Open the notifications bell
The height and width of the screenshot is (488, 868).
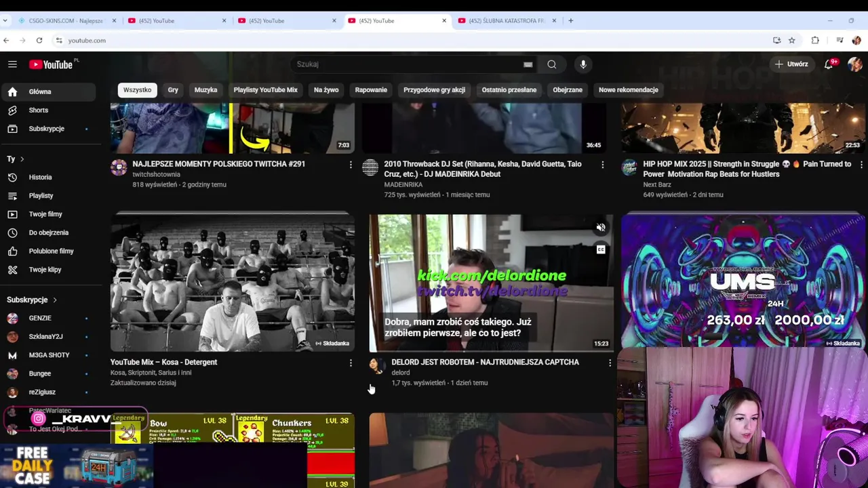[x=829, y=64]
